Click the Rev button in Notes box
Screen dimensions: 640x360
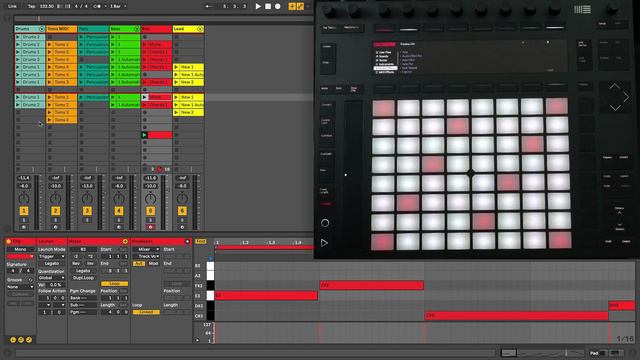point(76,264)
